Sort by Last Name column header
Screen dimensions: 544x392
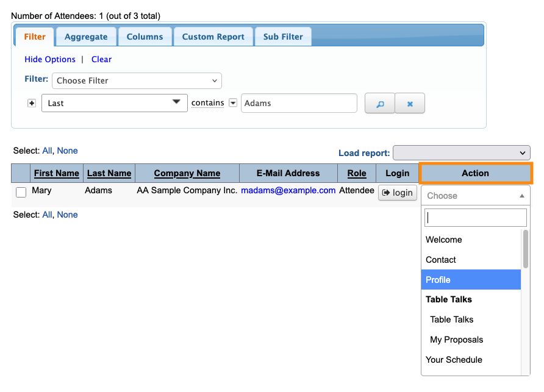109,173
